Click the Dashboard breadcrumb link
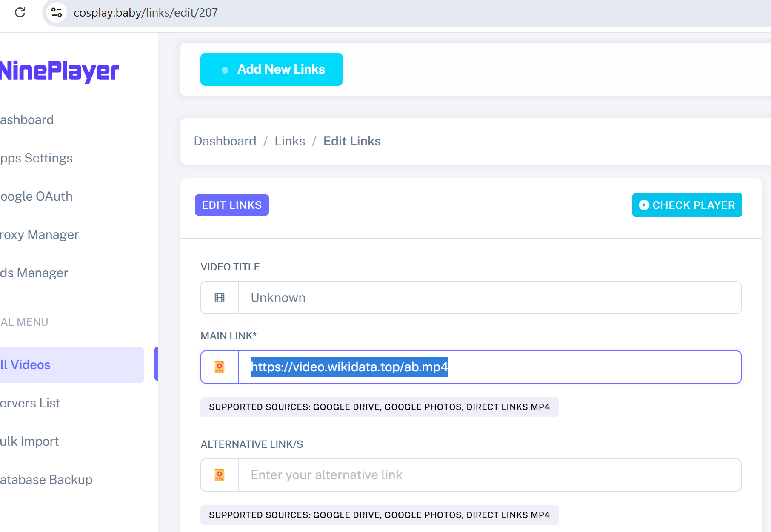The height and width of the screenshot is (532, 771). pos(225,141)
